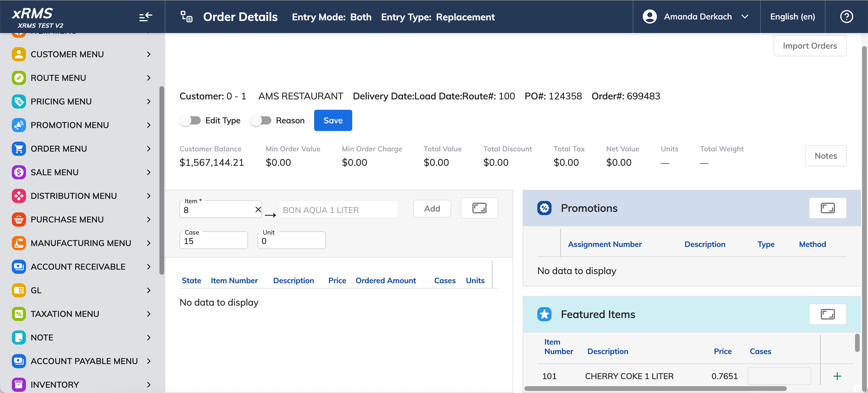The image size is (868, 393).
Task: Click the Import Orders button
Action: click(x=810, y=45)
